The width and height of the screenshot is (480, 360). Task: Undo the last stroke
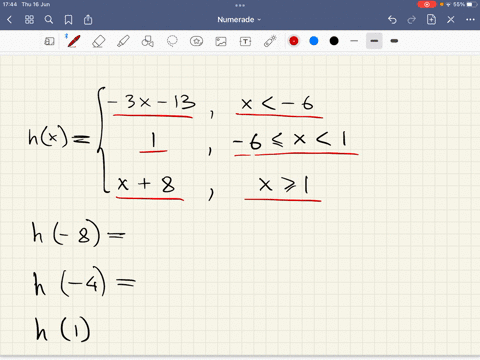point(392,20)
